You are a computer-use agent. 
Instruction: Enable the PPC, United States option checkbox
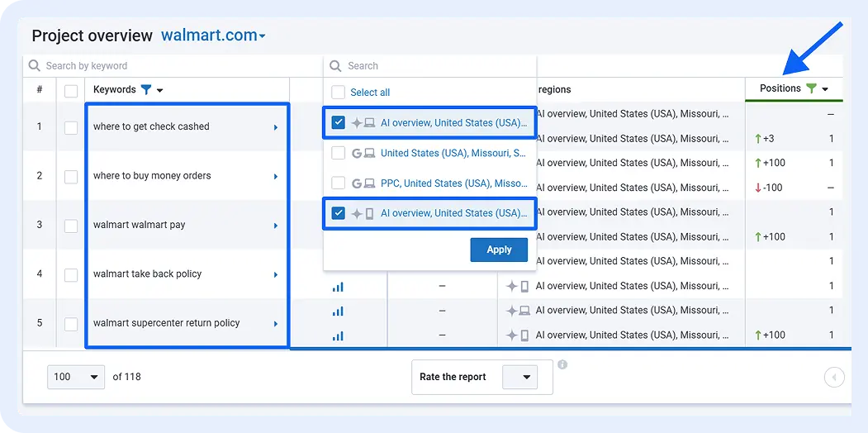(x=338, y=183)
